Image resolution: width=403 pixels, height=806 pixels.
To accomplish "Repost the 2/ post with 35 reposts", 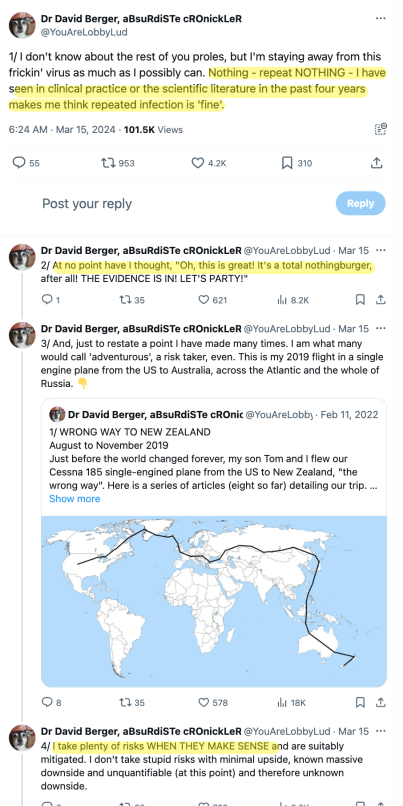I will coord(124,300).
